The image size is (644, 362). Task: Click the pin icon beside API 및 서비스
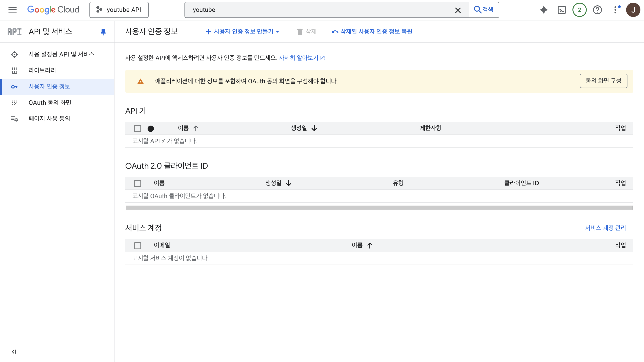click(x=103, y=32)
